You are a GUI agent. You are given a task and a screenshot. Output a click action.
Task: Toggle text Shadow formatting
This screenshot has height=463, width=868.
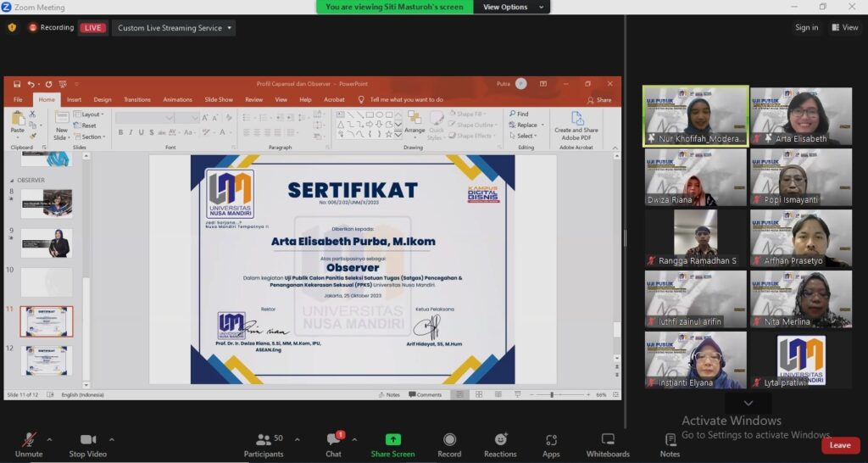151,133
